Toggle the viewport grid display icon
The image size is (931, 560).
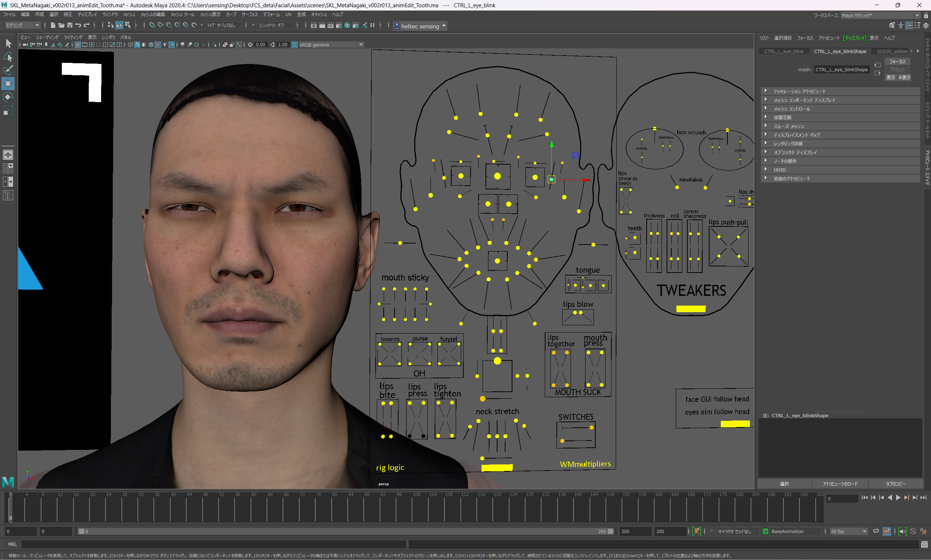point(78,45)
